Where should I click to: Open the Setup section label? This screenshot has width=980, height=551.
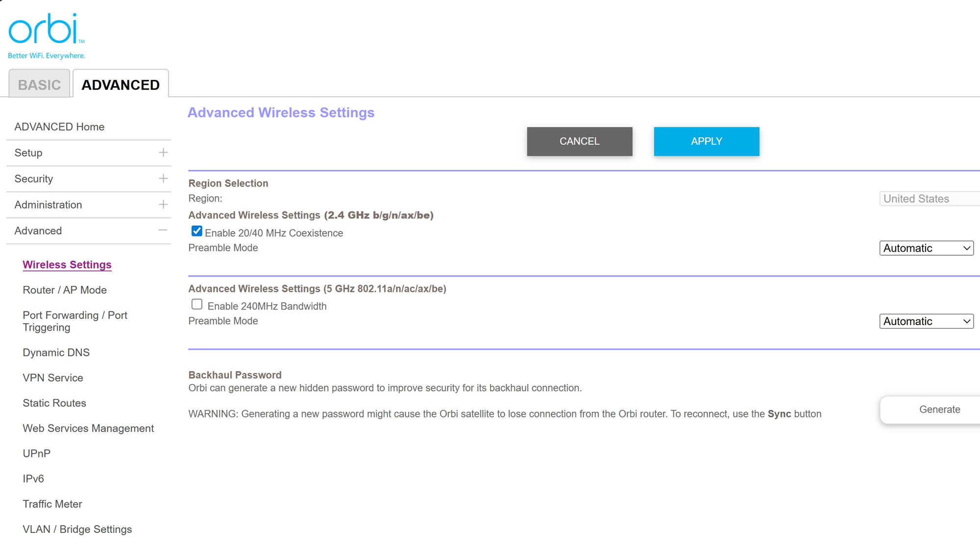[28, 153]
